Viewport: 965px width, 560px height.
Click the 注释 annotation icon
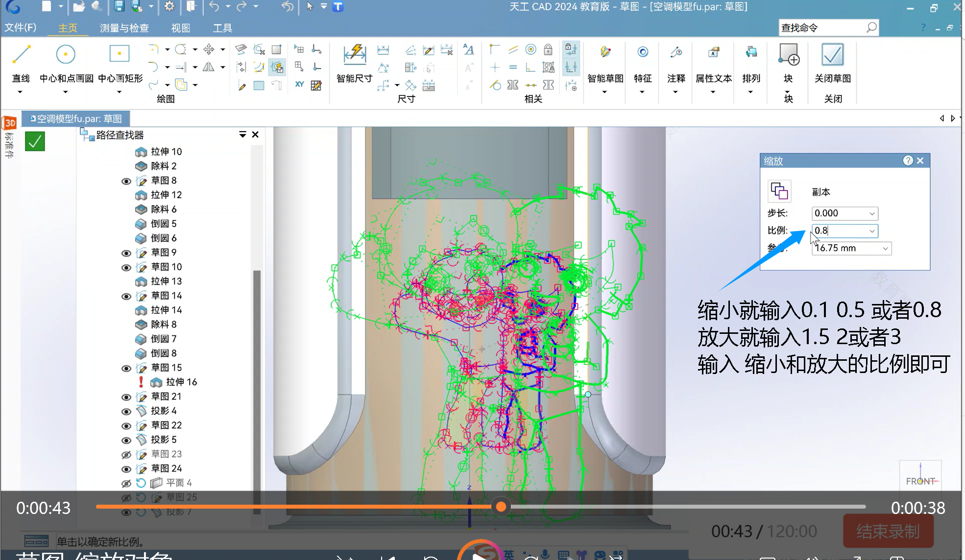click(676, 52)
